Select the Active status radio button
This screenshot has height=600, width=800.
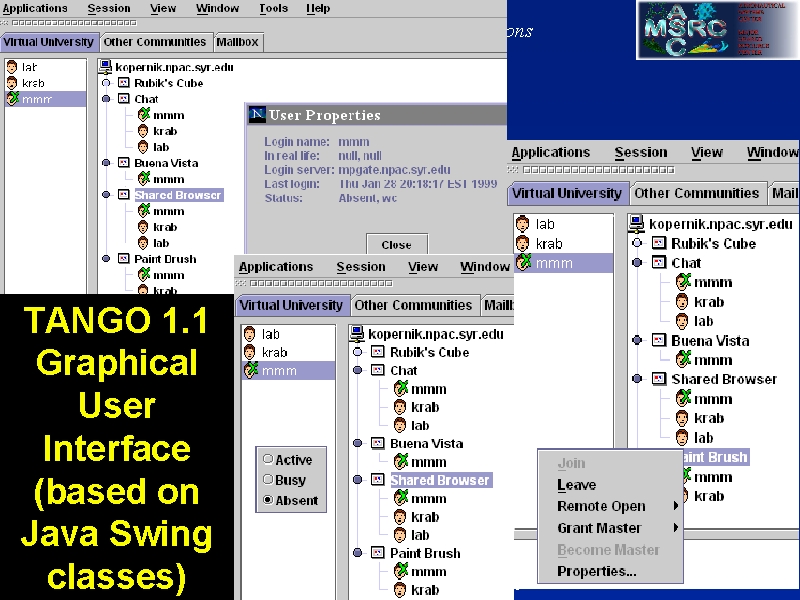click(x=268, y=459)
